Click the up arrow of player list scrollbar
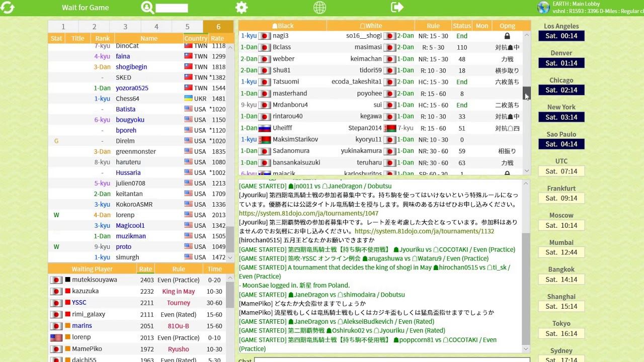The width and height of the screenshot is (644, 362). pos(230,47)
